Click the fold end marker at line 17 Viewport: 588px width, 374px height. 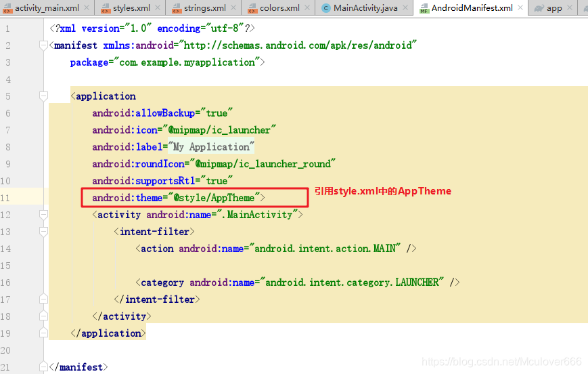(43, 299)
